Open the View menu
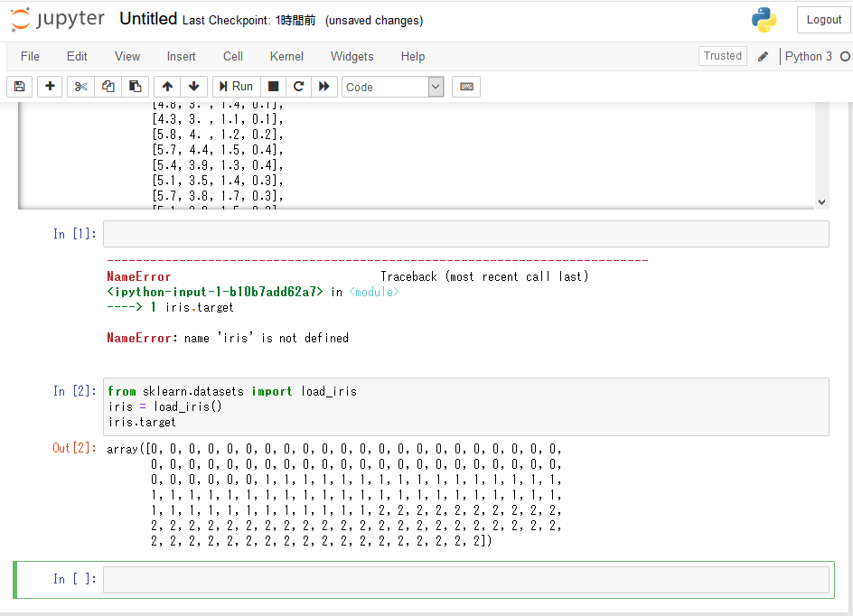 127,57
